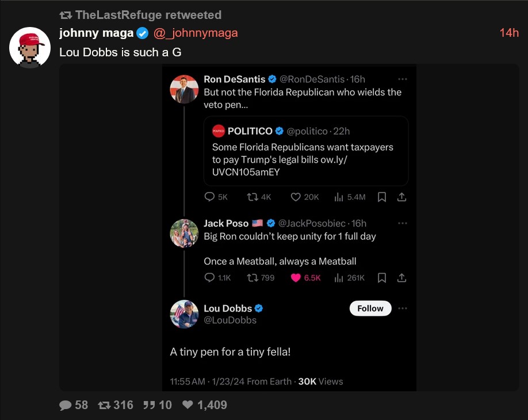
Task: Toggle bookmark on Ron DeSantis tweet
Action: click(x=381, y=197)
